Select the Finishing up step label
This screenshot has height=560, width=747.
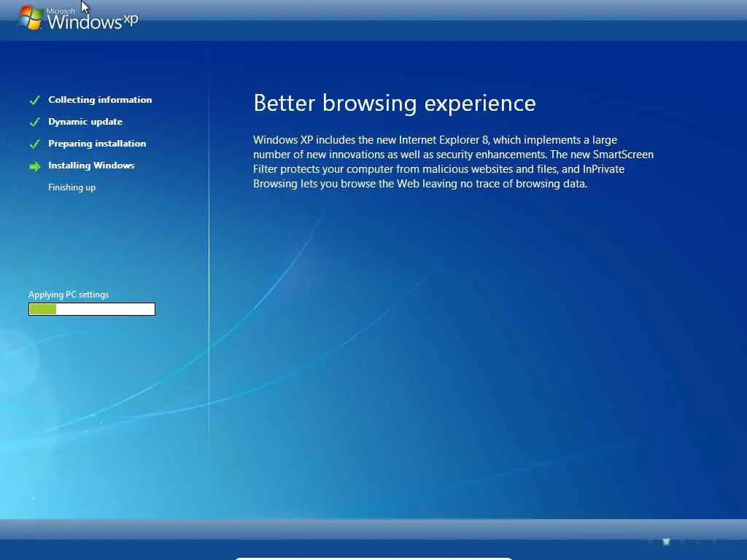72,187
